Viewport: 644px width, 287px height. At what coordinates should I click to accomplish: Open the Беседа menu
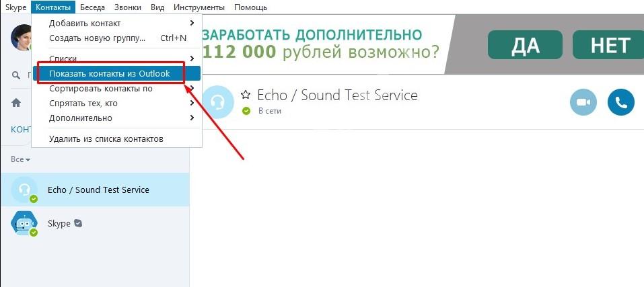pos(92,7)
